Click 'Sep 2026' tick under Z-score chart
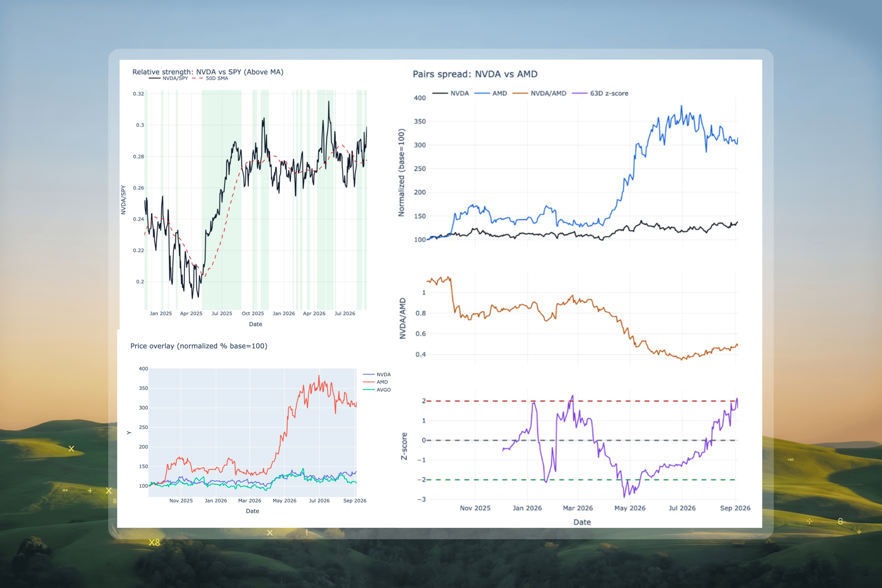 [735, 508]
